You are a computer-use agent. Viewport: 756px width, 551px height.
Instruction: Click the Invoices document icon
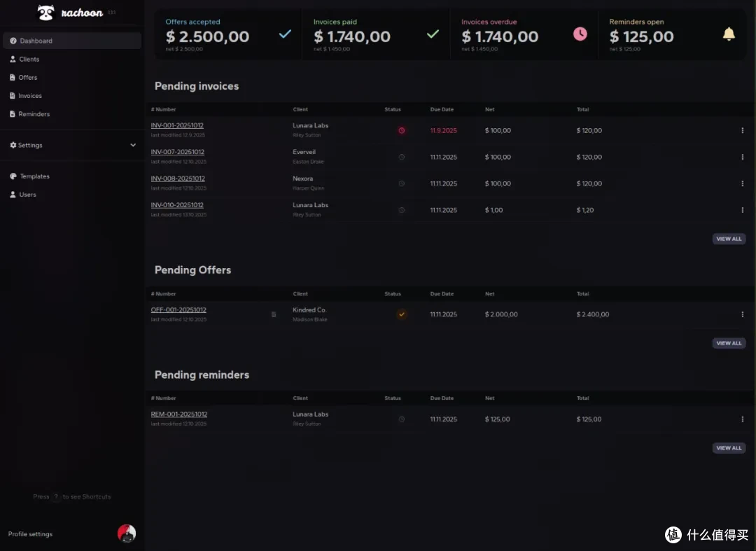13,96
